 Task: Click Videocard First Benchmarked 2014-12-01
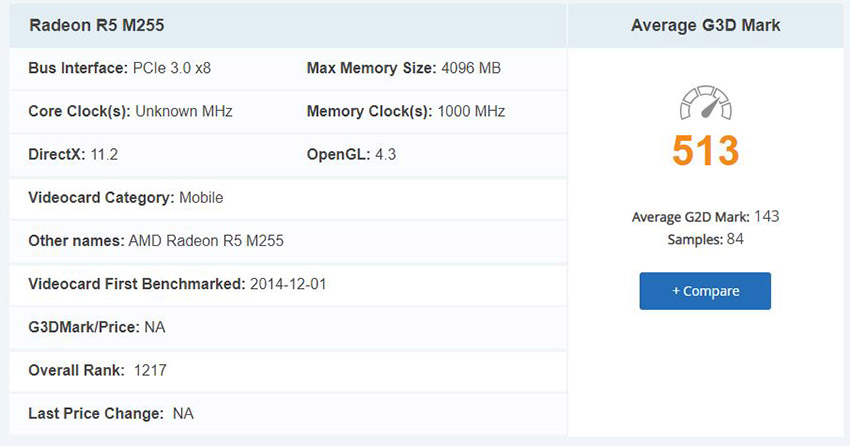tap(177, 284)
